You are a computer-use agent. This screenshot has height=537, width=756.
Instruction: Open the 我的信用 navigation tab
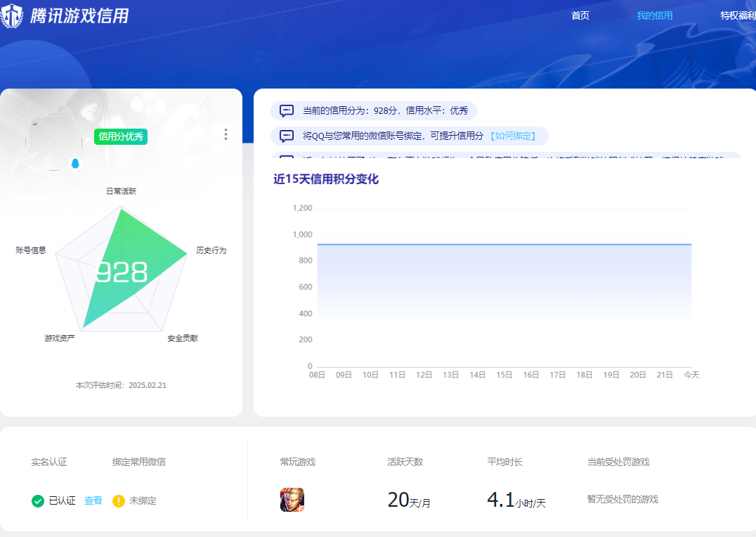(x=654, y=15)
